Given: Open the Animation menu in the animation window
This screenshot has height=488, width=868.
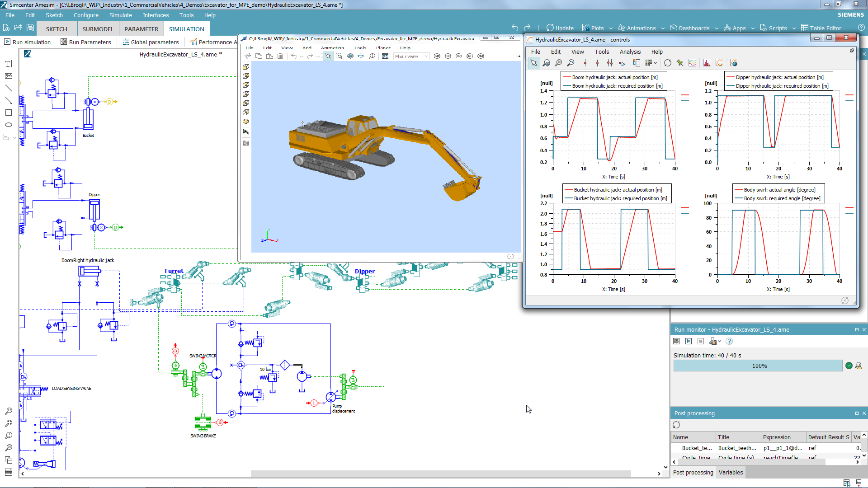Looking at the screenshot, I should (332, 48).
